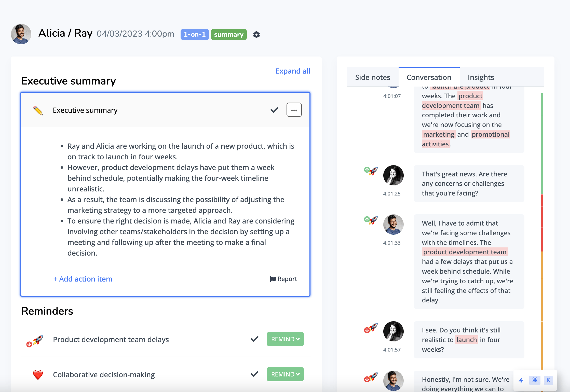
Task: Click the heart icon for Collaborative decision-making
Action: 38,375
